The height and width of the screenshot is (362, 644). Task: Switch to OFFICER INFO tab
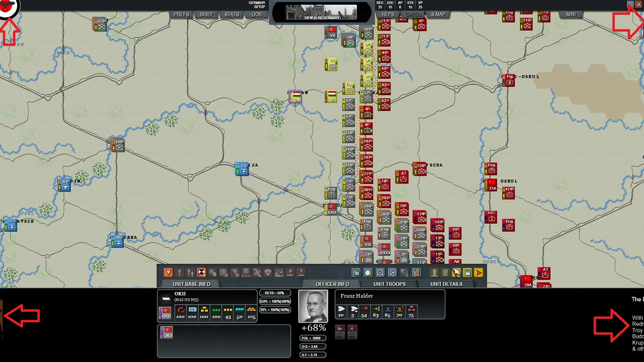point(333,284)
